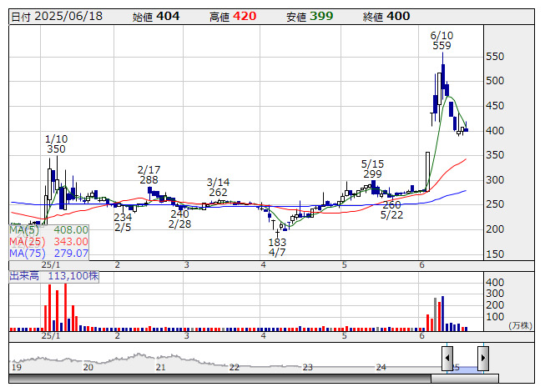Click the 150 price axis label
545x392 pixels.
(495, 254)
